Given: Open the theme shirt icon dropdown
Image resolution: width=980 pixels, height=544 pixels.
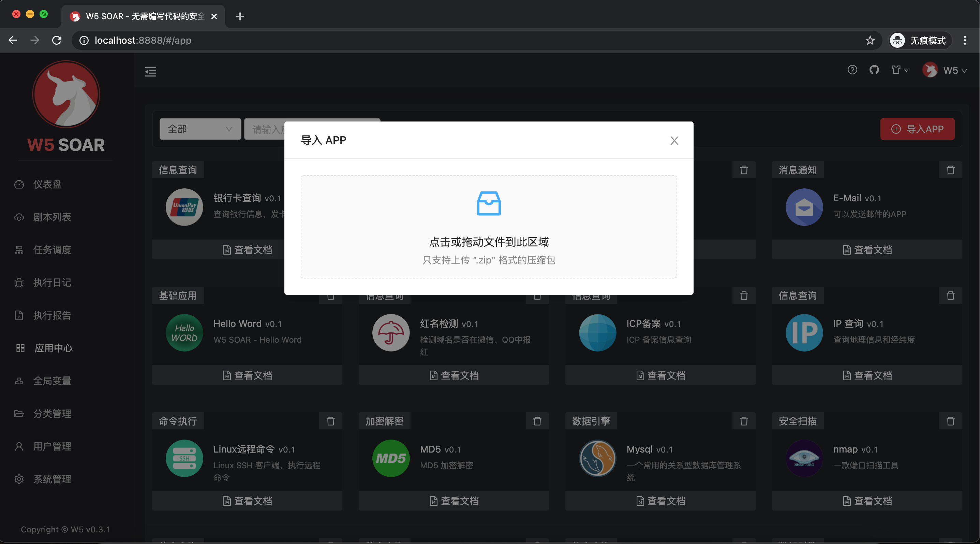Looking at the screenshot, I should [x=899, y=70].
